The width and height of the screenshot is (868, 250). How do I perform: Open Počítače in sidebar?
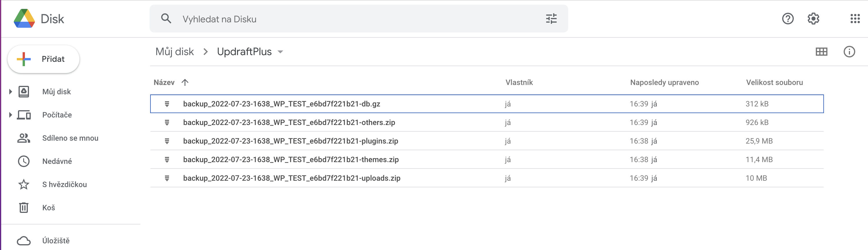[57, 115]
